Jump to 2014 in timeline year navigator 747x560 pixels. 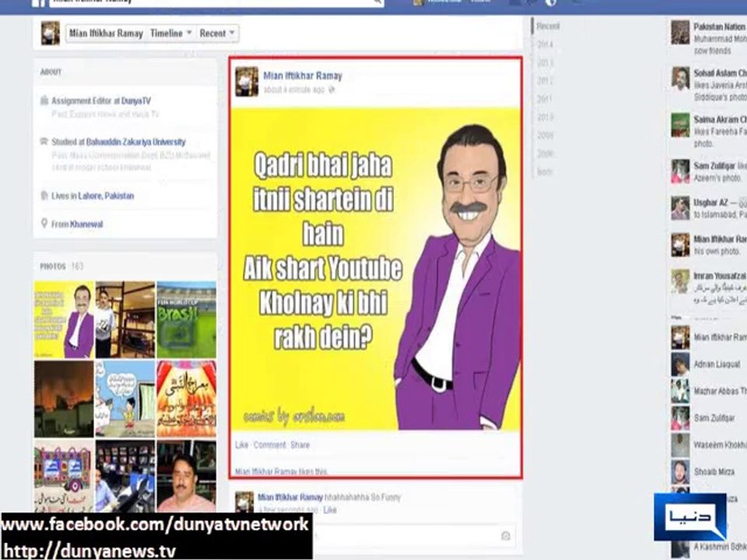tap(545, 44)
